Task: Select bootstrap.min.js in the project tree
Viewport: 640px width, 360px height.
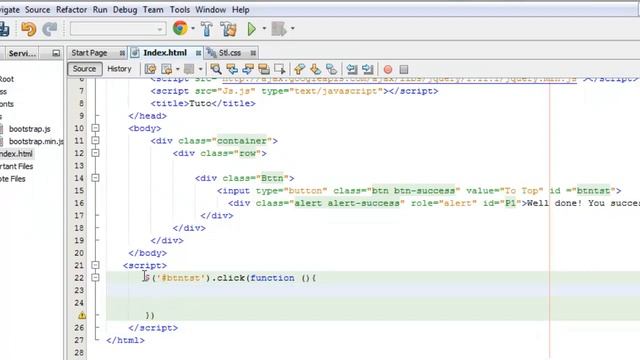Action: [x=36, y=141]
